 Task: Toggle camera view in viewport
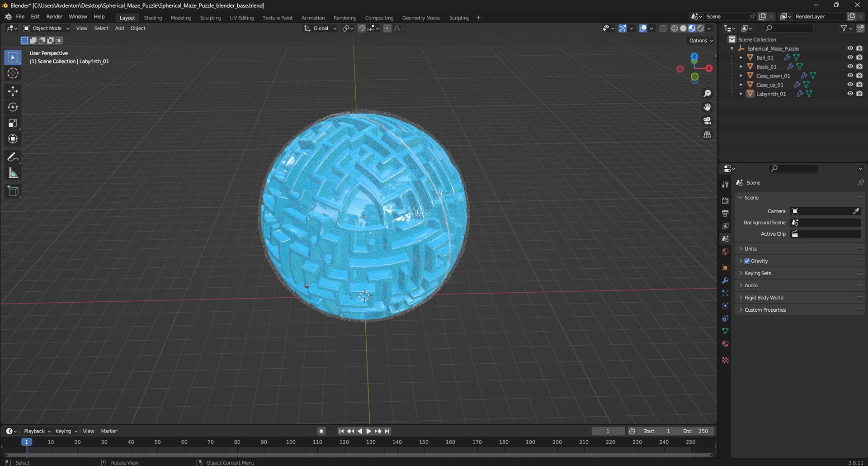pyautogui.click(x=707, y=121)
